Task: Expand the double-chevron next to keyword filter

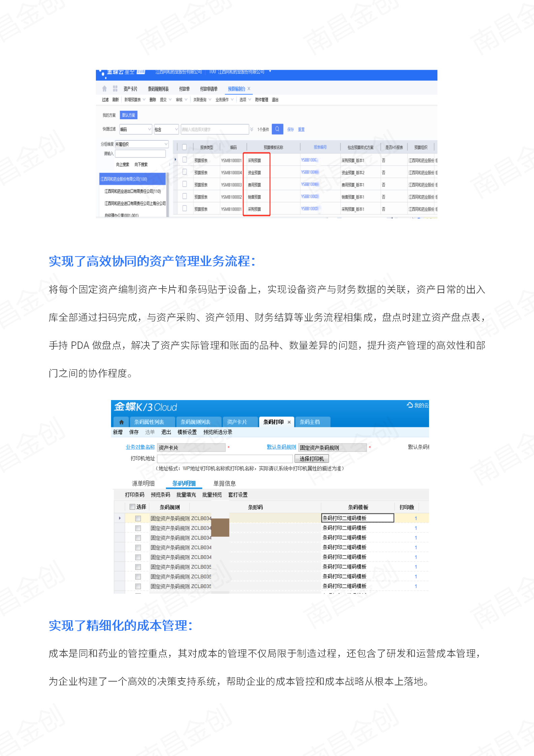Action: click(252, 129)
